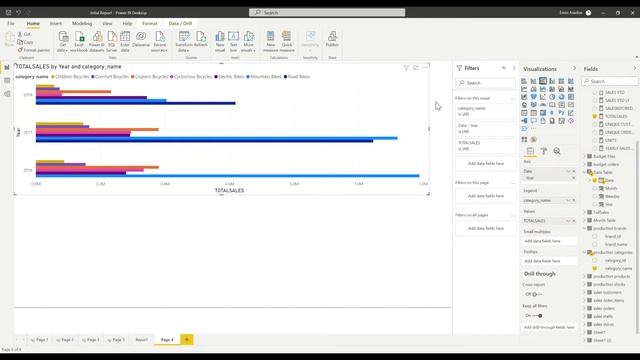Switch to the Modeling ribbon tab
The width and height of the screenshot is (640, 360).
pyautogui.click(x=82, y=23)
